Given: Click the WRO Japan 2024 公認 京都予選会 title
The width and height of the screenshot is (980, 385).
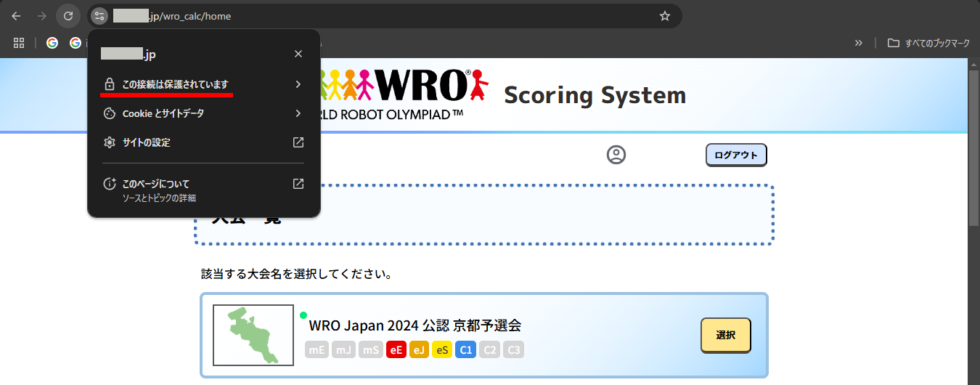Looking at the screenshot, I should point(415,325).
